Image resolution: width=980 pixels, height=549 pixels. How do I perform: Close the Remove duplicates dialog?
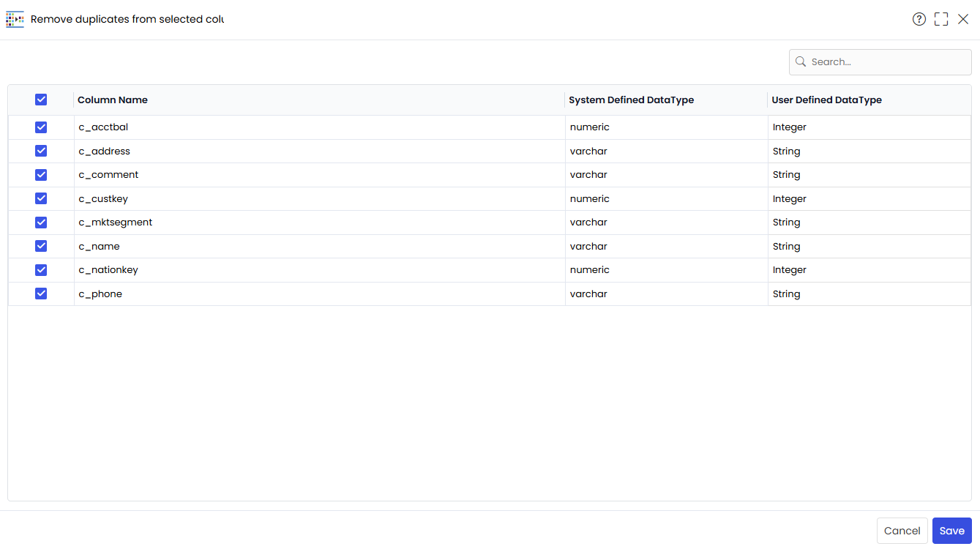963,19
